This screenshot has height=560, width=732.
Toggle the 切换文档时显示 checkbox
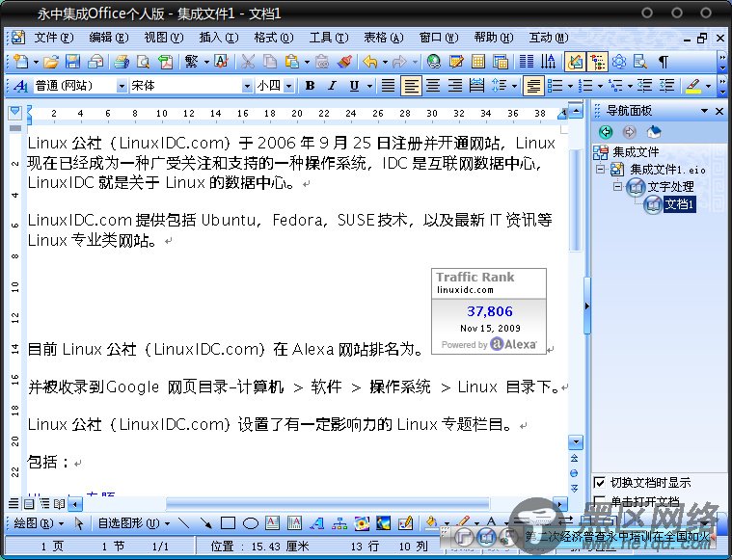point(599,482)
